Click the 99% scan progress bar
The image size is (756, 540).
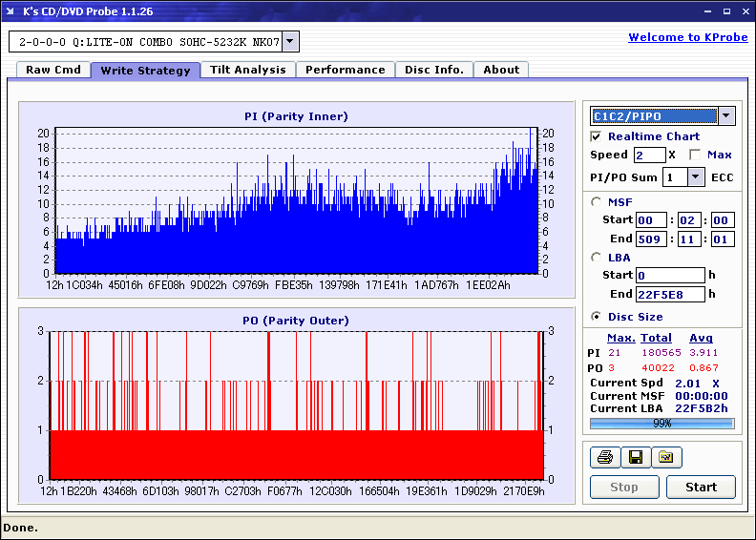click(x=661, y=423)
